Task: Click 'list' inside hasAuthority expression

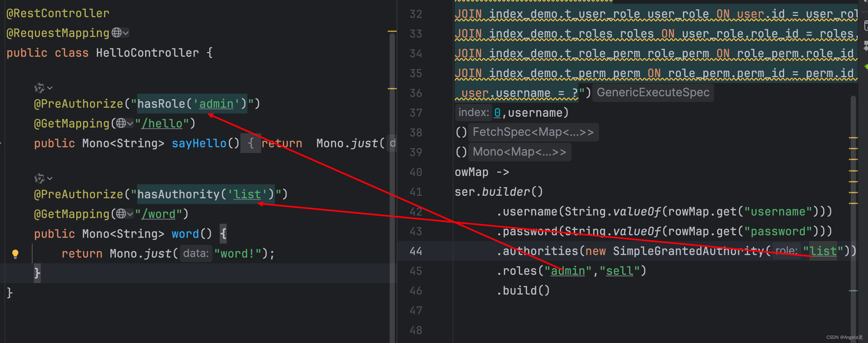Action: [247, 194]
